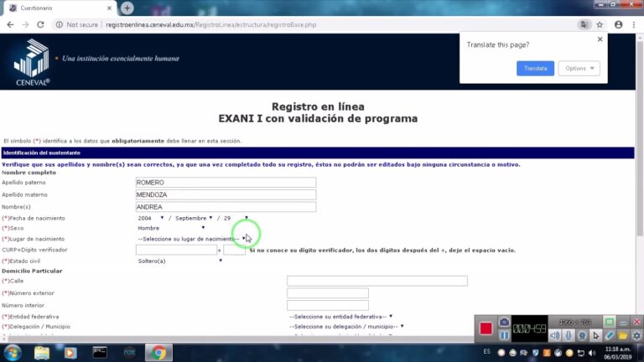644x362 pixels.
Task: Close the Translate this page popup
Action: tap(600, 39)
